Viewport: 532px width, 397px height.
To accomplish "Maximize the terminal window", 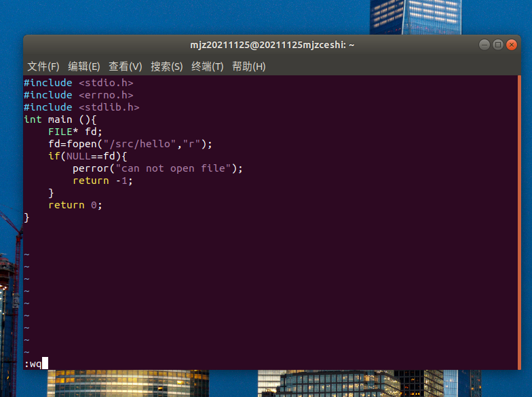I will [x=498, y=45].
